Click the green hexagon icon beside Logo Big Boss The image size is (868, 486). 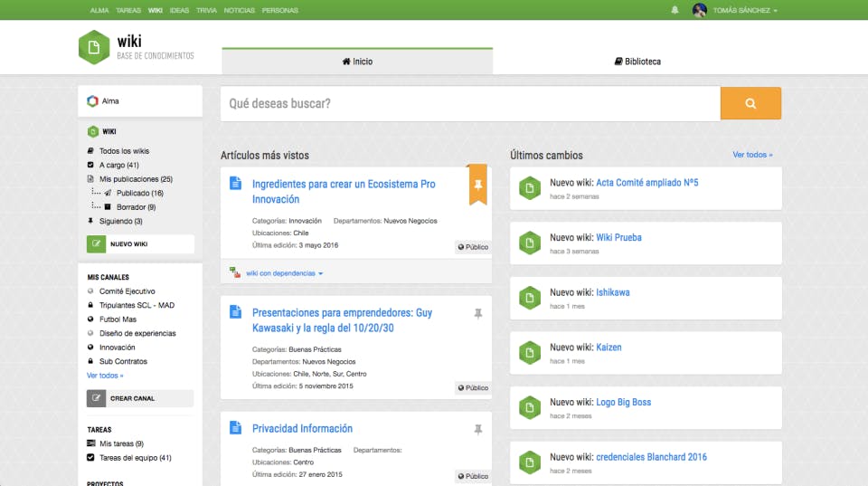530,407
